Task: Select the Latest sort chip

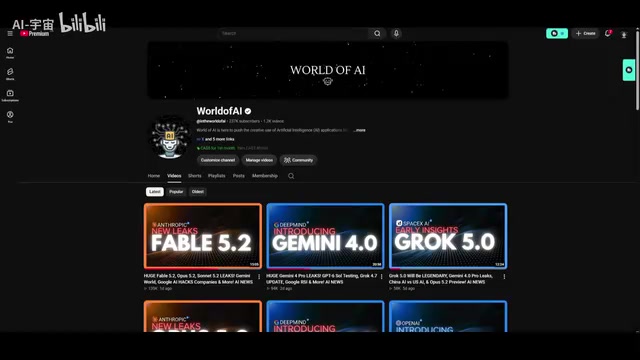Action: coord(155,192)
